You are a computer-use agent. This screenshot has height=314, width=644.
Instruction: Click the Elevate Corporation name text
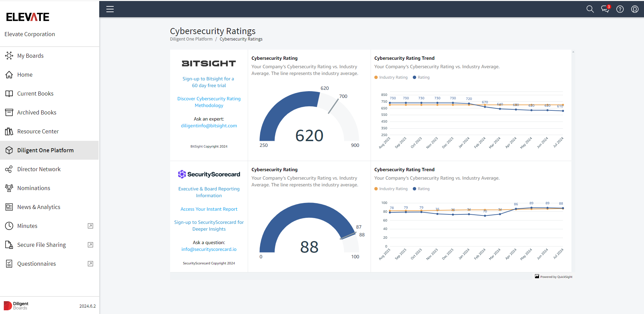point(30,34)
